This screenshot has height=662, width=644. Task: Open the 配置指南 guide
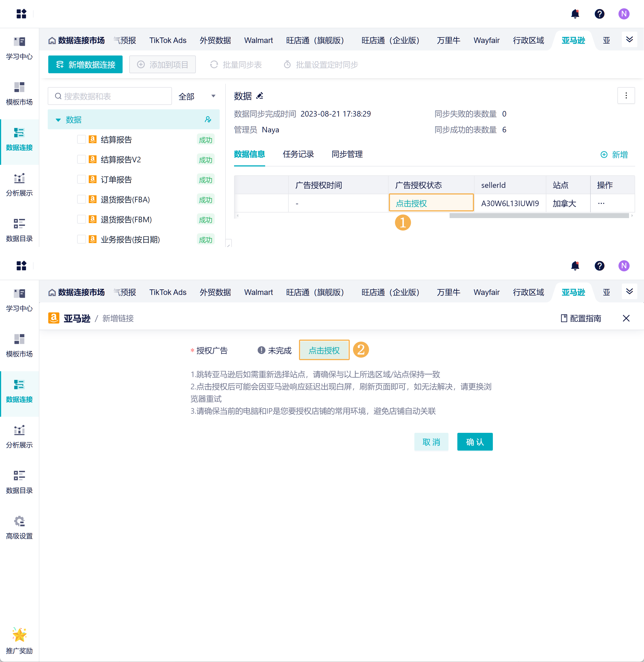tap(581, 319)
